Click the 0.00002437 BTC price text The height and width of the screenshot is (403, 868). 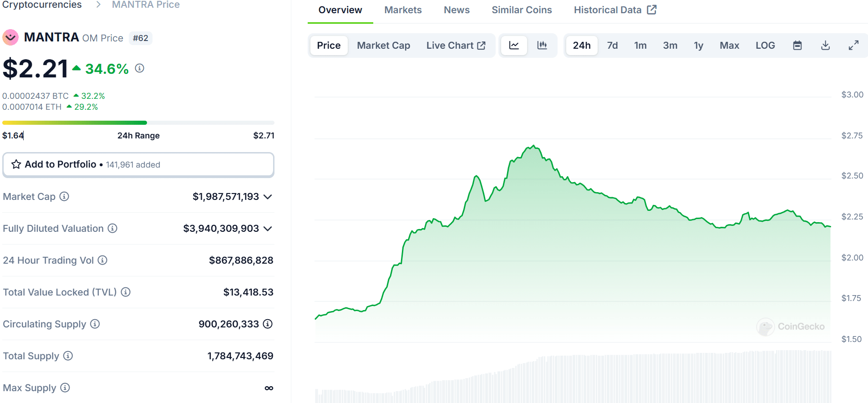(x=36, y=96)
